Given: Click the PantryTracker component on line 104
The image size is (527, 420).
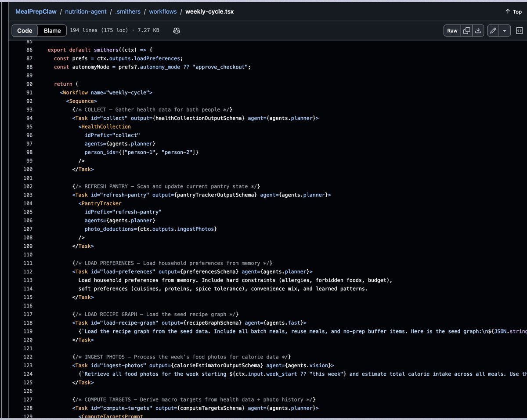Looking at the screenshot, I should (x=101, y=203).
